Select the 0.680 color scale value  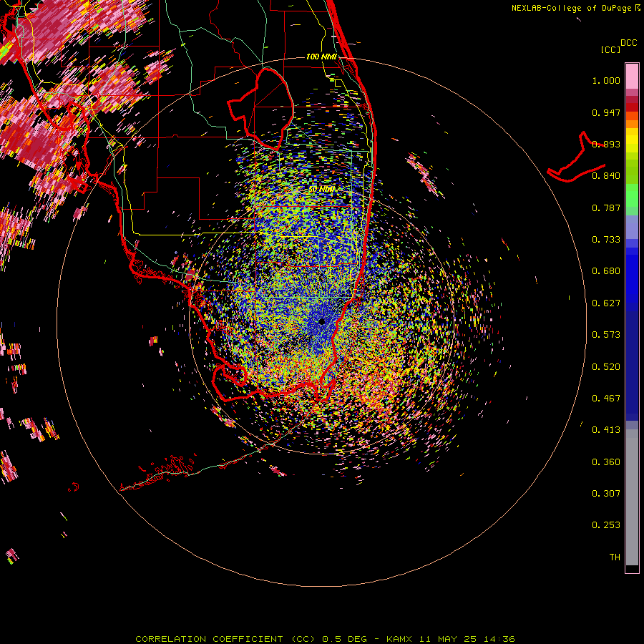[606, 271]
